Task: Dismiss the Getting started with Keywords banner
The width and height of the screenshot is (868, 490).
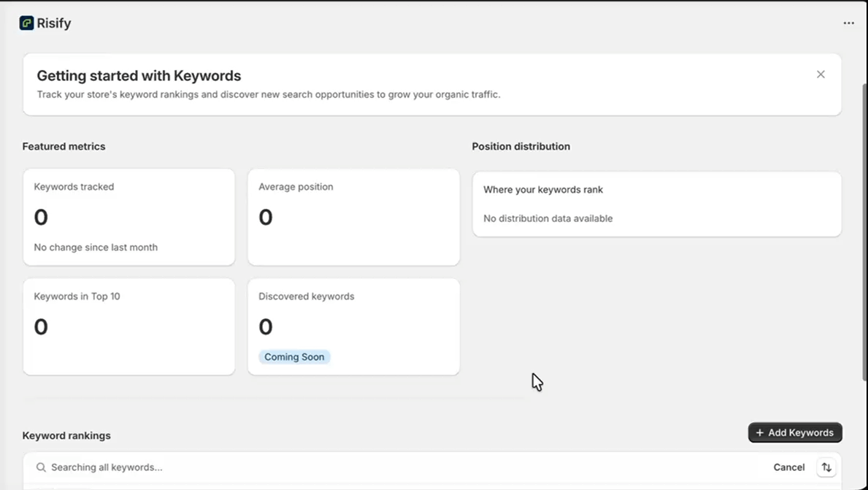Action: pos(821,74)
